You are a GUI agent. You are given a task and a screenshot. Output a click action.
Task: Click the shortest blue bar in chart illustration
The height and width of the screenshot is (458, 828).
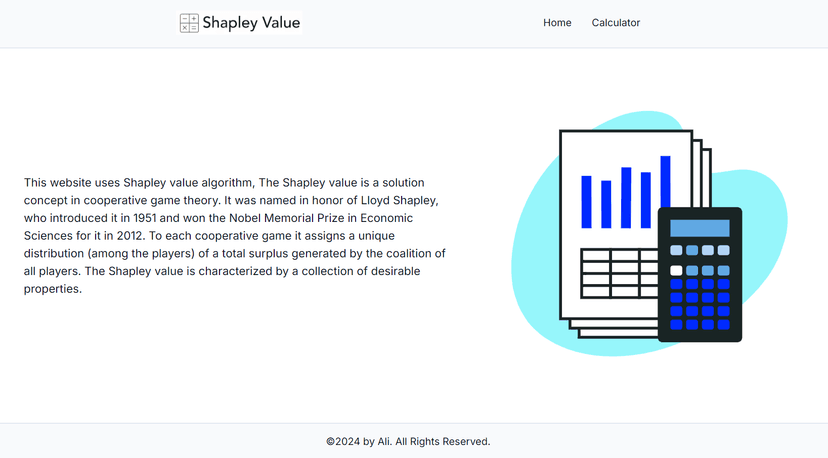606,204
